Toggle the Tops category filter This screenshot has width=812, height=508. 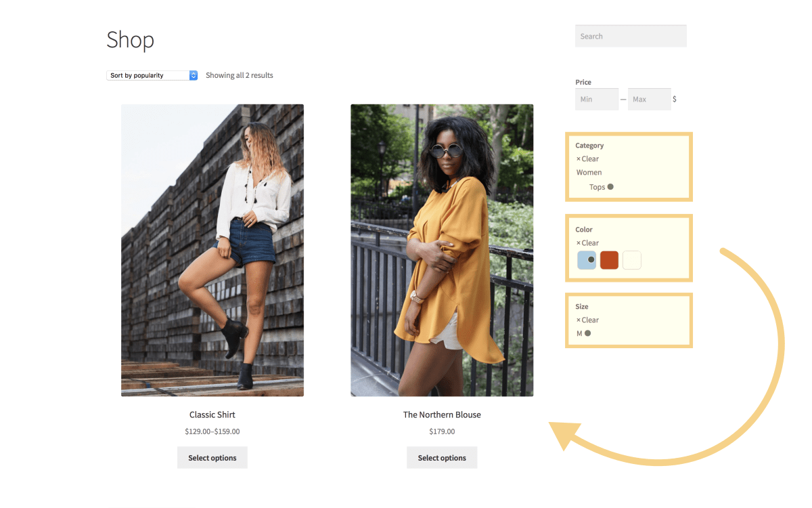tap(597, 187)
